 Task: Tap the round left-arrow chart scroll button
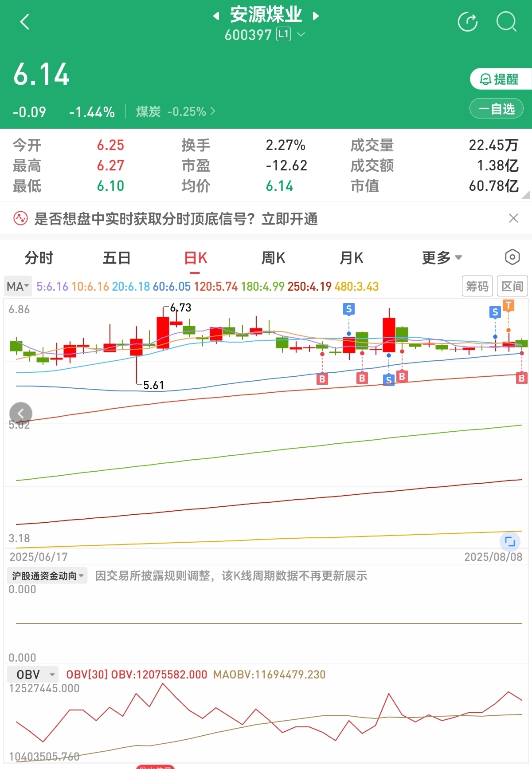click(x=21, y=414)
